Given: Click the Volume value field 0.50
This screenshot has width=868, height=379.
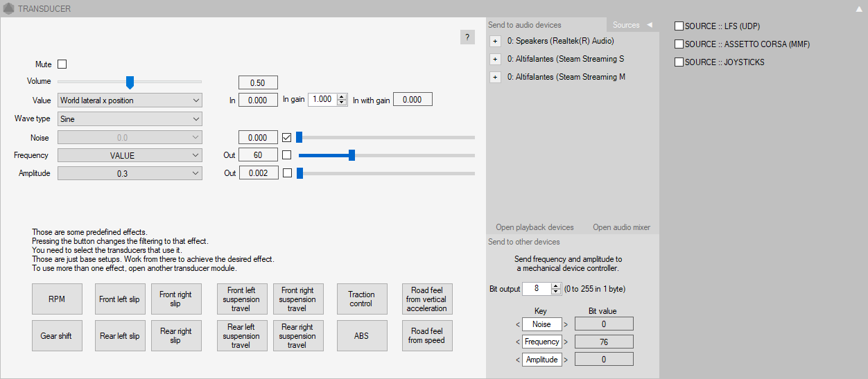Looking at the screenshot, I should tap(258, 82).
